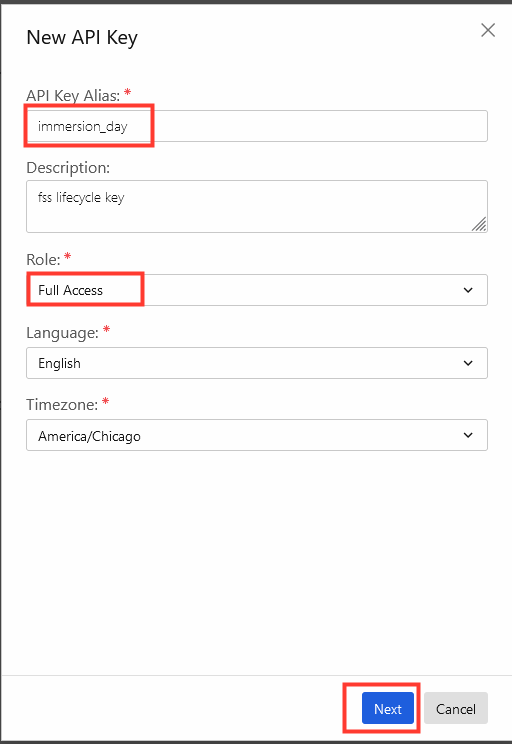The image size is (512, 744).
Task: Click the "Timezone:" field label
Action: pos(62,405)
